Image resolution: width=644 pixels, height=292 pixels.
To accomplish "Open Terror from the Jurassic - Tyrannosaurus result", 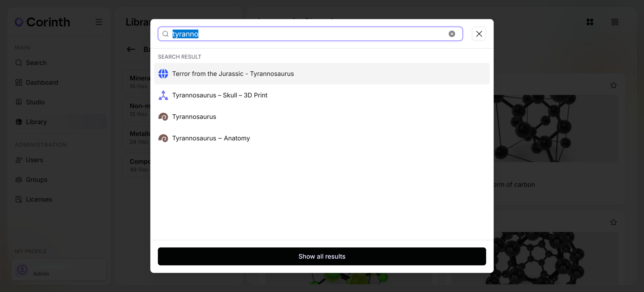I will point(233,74).
